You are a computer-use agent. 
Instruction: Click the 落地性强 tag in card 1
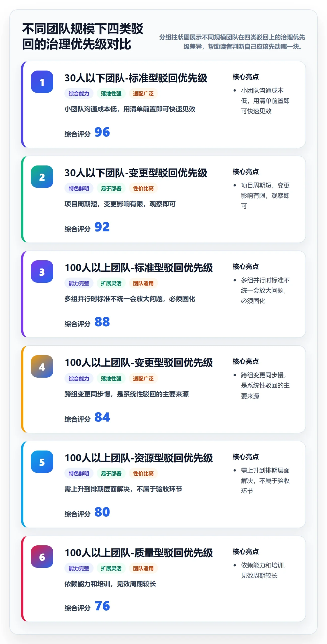point(111,93)
